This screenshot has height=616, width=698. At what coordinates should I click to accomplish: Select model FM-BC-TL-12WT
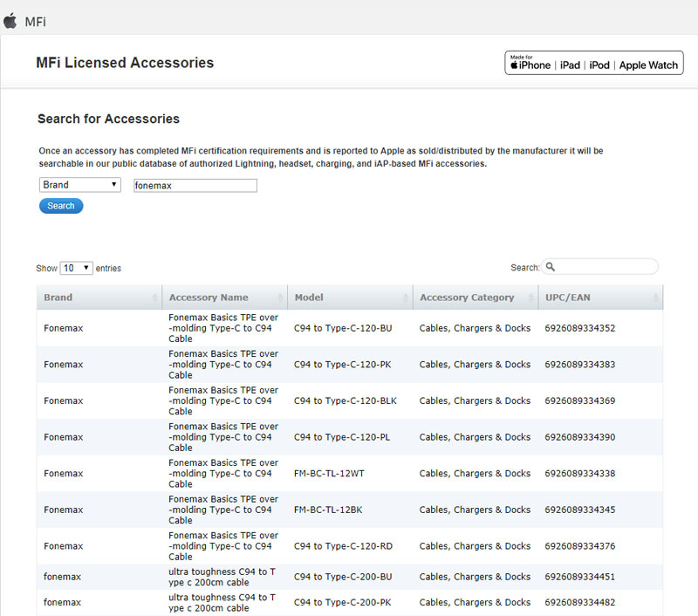(329, 474)
